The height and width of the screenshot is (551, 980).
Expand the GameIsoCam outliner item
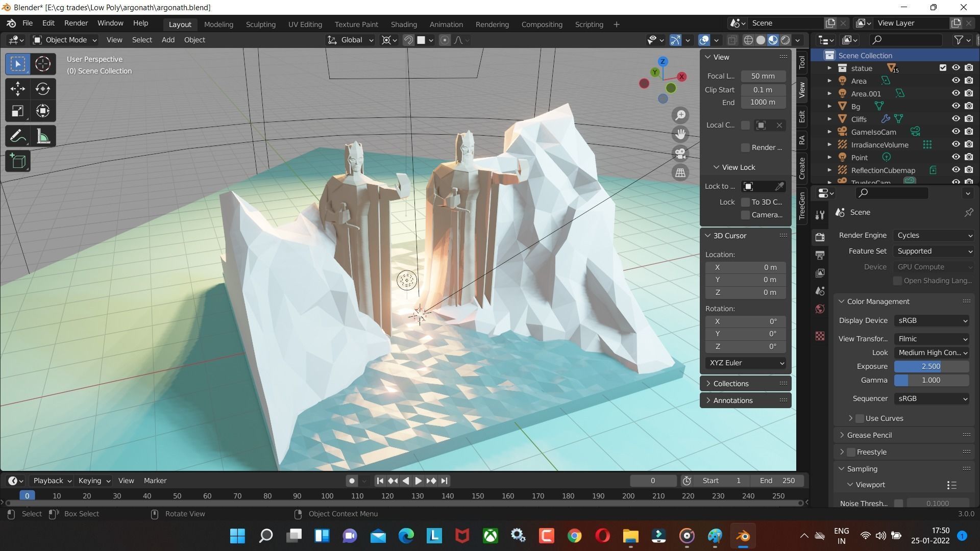(x=829, y=132)
